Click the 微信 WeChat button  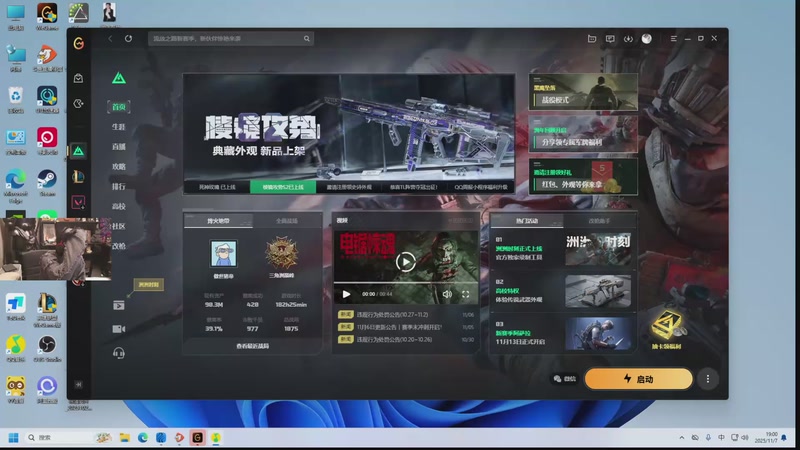click(x=564, y=379)
